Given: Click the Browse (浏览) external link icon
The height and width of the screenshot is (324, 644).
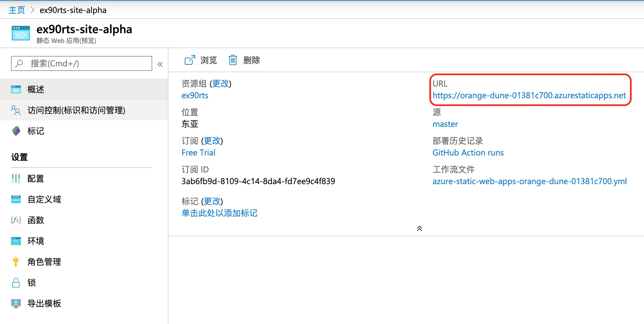Looking at the screenshot, I should tap(190, 60).
